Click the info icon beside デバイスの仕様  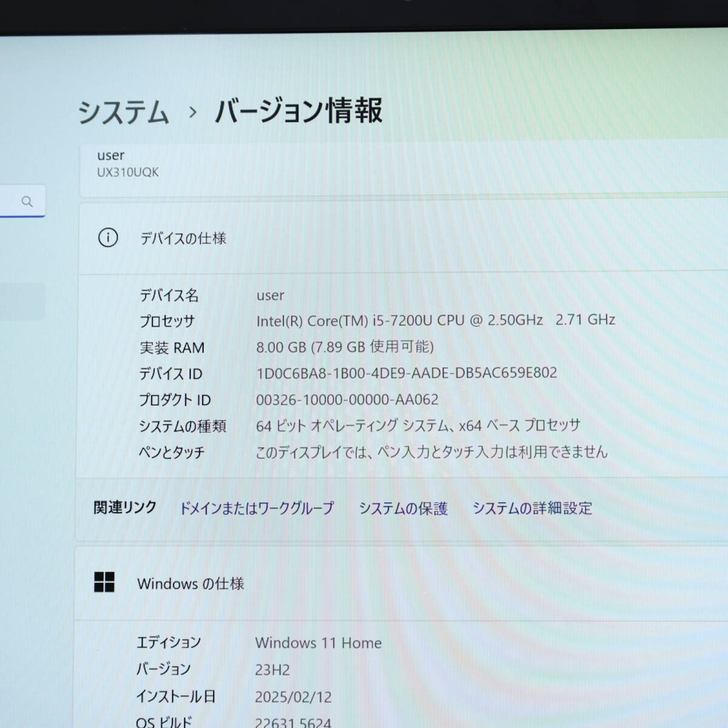108,238
